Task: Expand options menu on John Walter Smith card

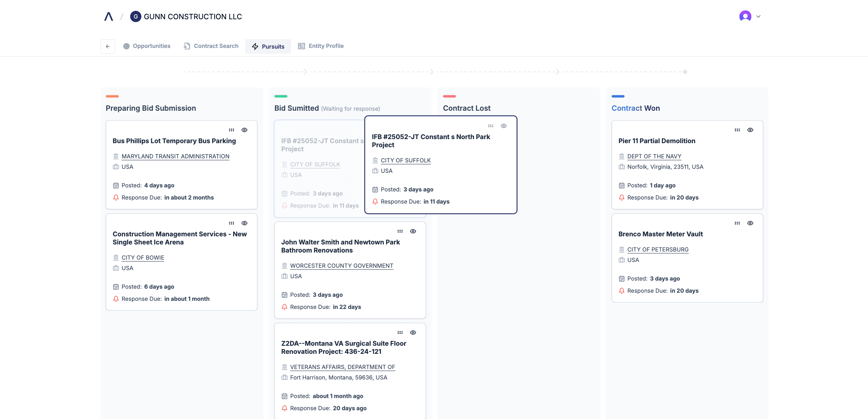Action: pos(400,231)
